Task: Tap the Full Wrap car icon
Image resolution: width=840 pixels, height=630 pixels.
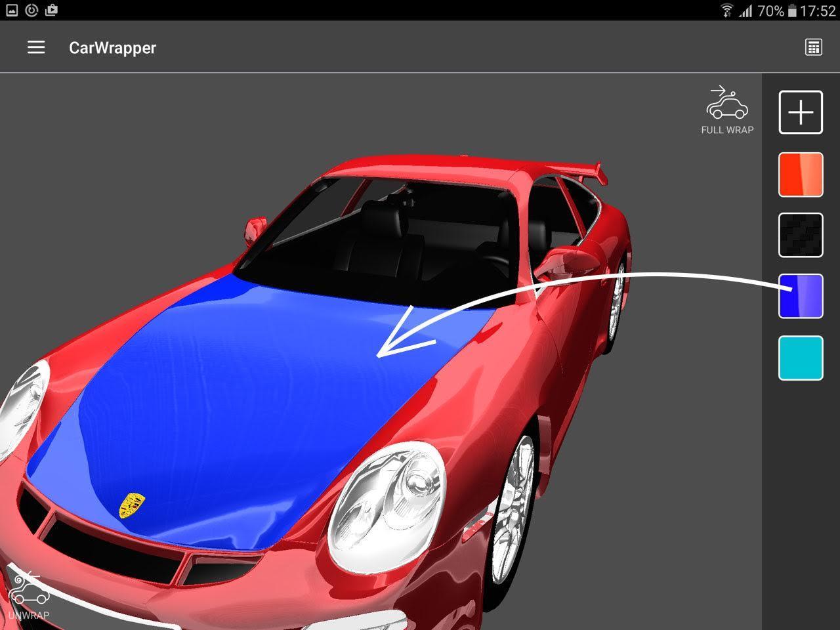Action: pyautogui.click(x=726, y=105)
